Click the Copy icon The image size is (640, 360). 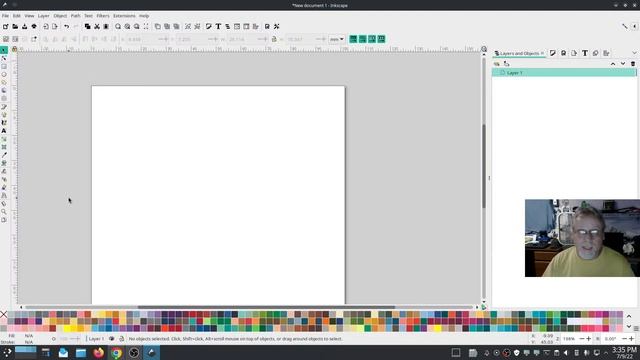click(x=87, y=27)
